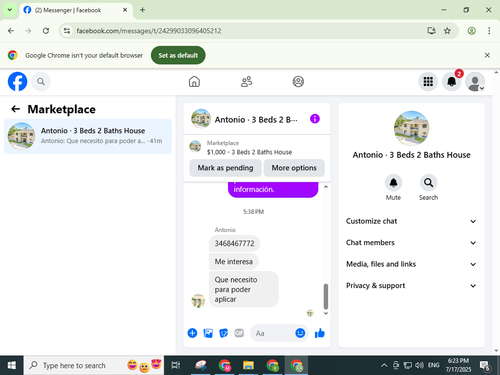
Task: Click the Que necesito para poder aplicar message
Action: click(x=244, y=289)
